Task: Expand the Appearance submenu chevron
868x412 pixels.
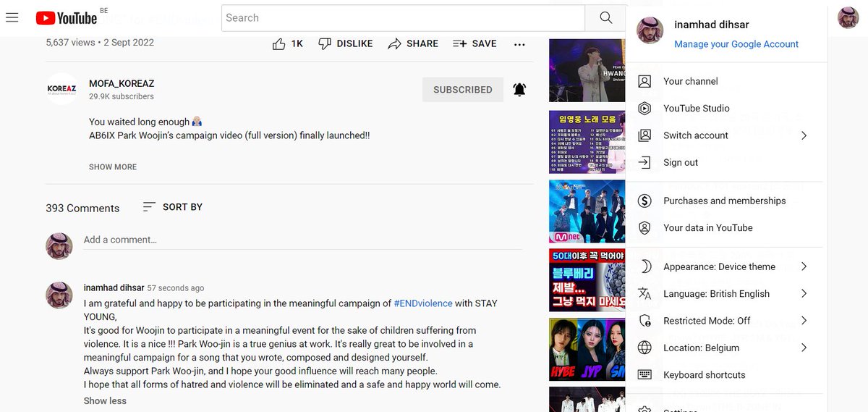Action: click(x=804, y=266)
